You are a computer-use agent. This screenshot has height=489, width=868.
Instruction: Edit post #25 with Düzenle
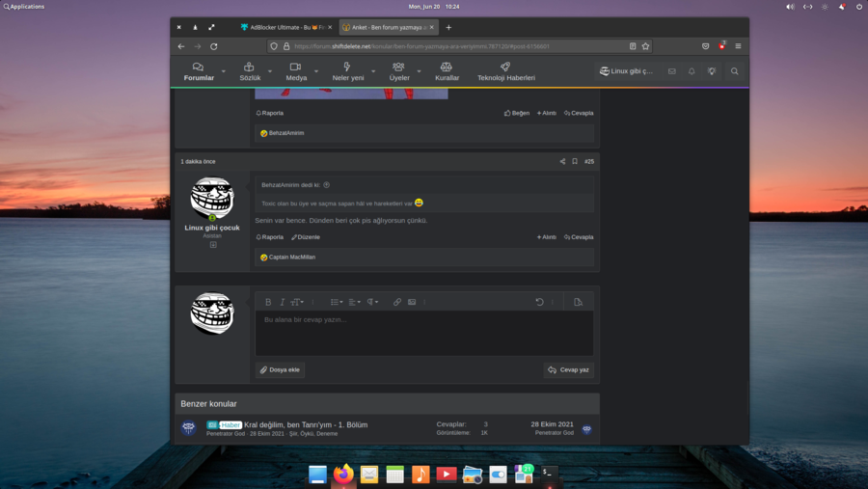(306, 237)
